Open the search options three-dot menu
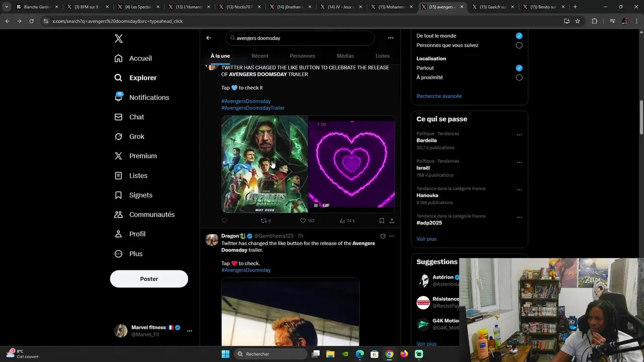The width and height of the screenshot is (644, 362). click(390, 38)
